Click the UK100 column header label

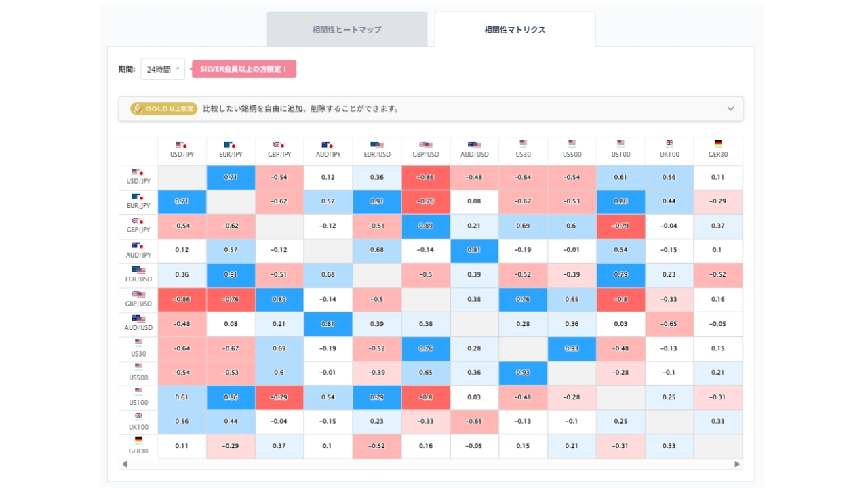[x=669, y=155]
